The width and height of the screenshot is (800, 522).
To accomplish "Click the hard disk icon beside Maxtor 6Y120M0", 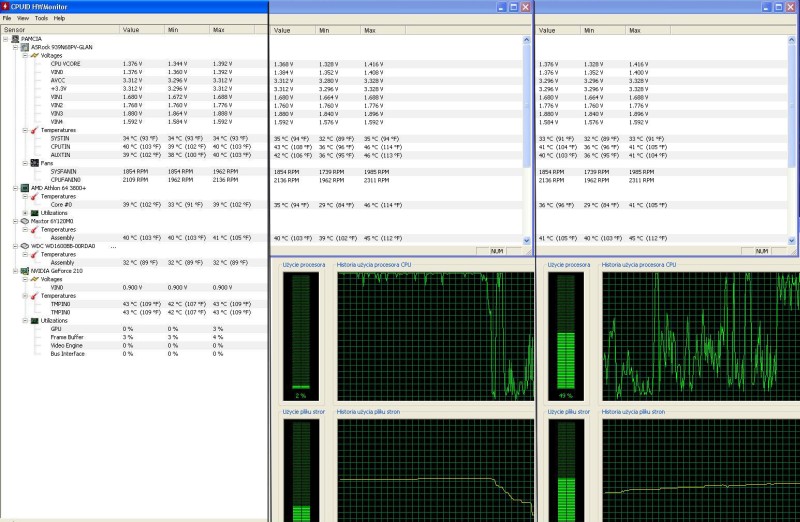I will pyautogui.click(x=24, y=221).
